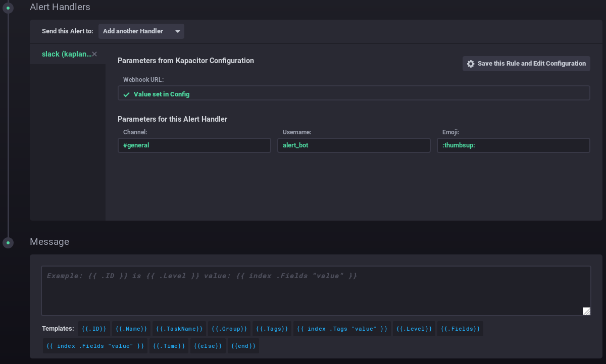The image size is (606, 364).
Task: Click the message box resize handle icon
Action: point(586,311)
